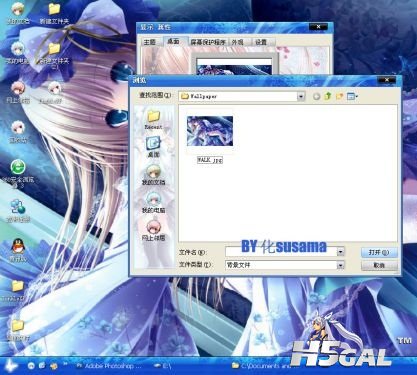The height and width of the screenshot is (375, 417).
Task: Switch to 外观 tab in Display Properties
Action: click(x=238, y=42)
